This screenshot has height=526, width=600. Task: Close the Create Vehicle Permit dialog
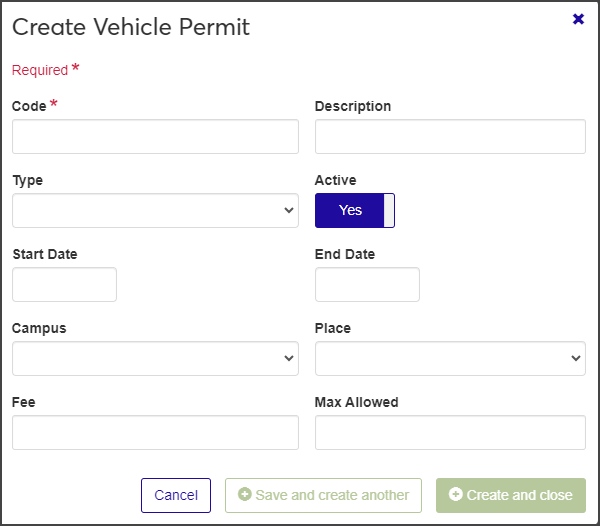point(578,19)
